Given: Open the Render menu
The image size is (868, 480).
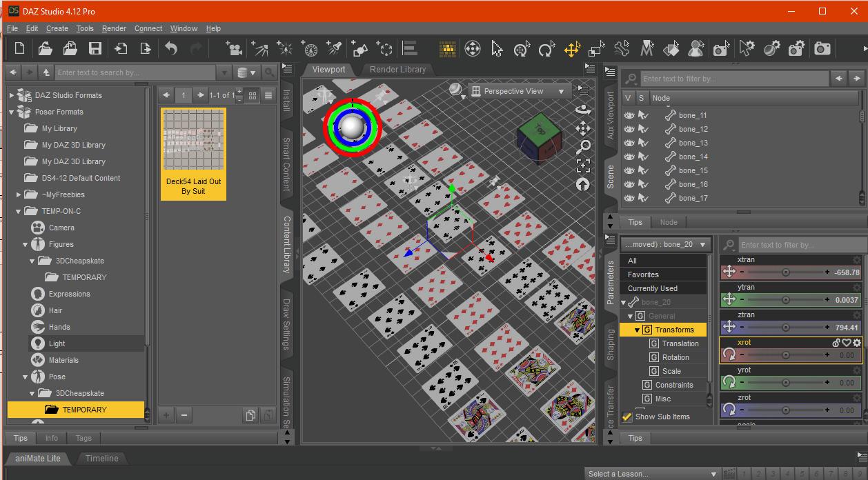Looking at the screenshot, I should (x=114, y=28).
